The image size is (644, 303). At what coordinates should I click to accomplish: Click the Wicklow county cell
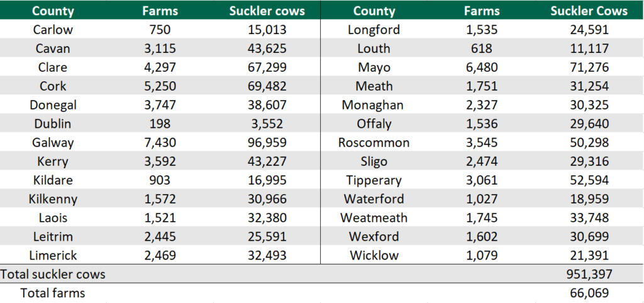[x=374, y=255]
